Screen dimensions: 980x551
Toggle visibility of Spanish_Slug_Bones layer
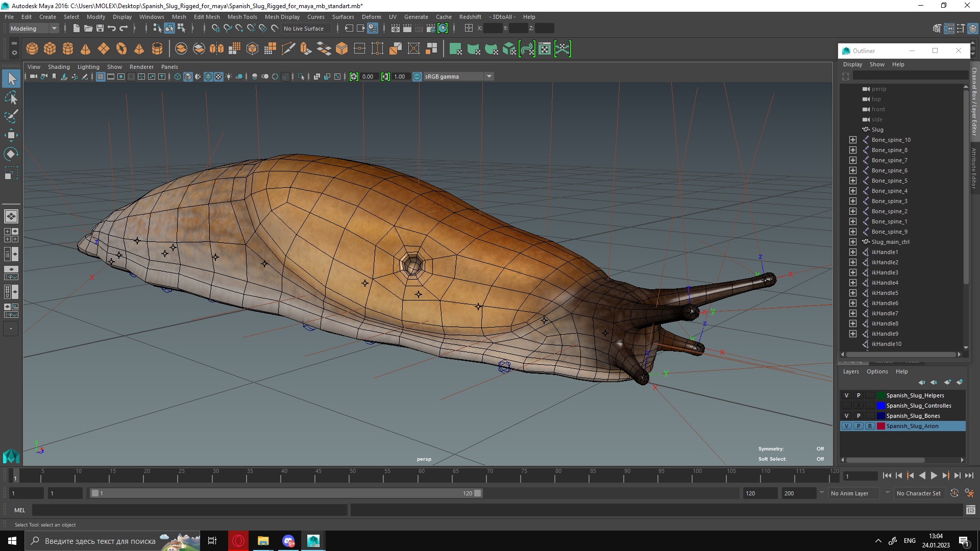(846, 416)
